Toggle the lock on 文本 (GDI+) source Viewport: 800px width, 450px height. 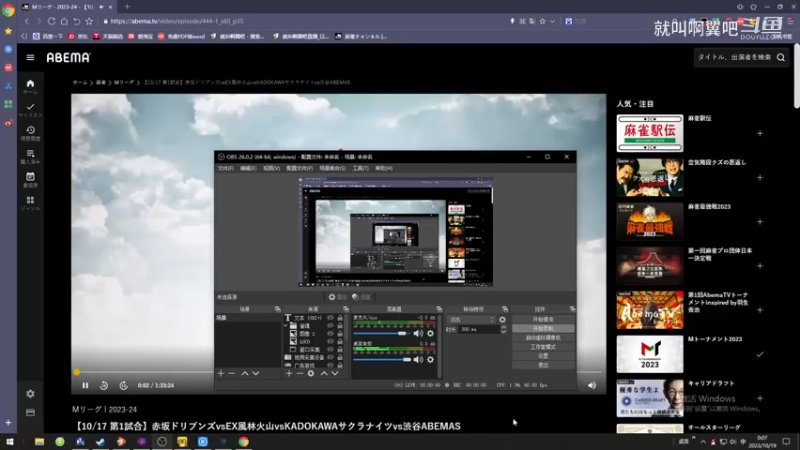(340, 318)
